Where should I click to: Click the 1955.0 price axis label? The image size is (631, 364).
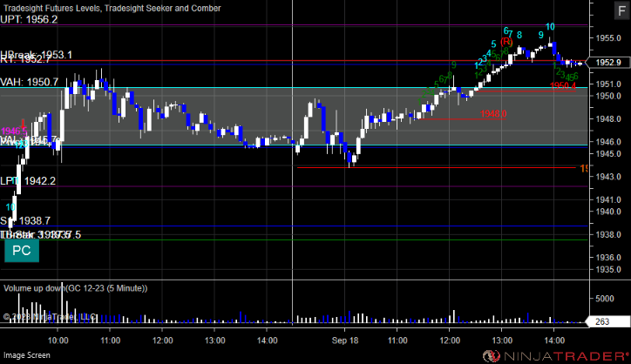(608, 37)
